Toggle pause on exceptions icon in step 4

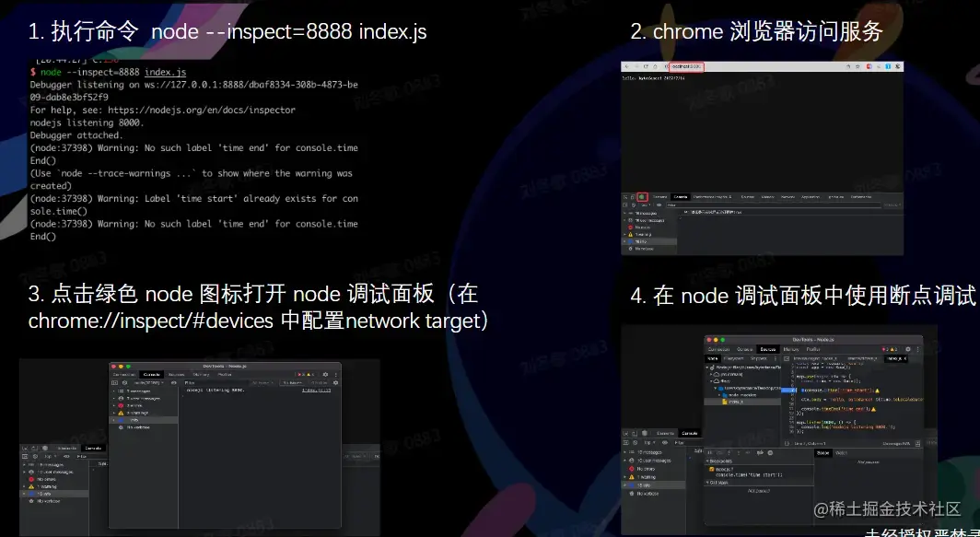point(770,452)
